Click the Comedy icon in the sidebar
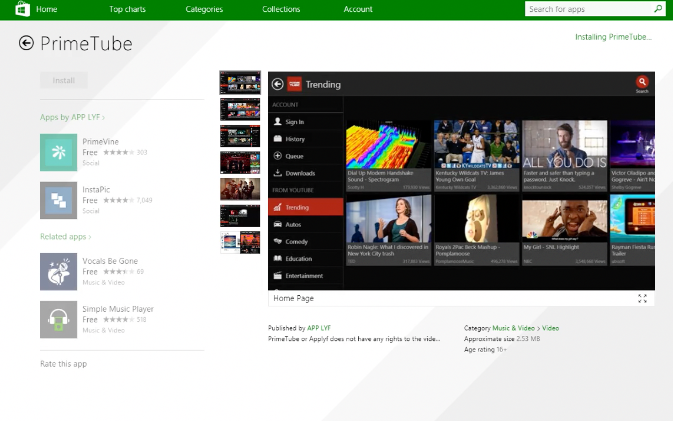 click(278, 241)
